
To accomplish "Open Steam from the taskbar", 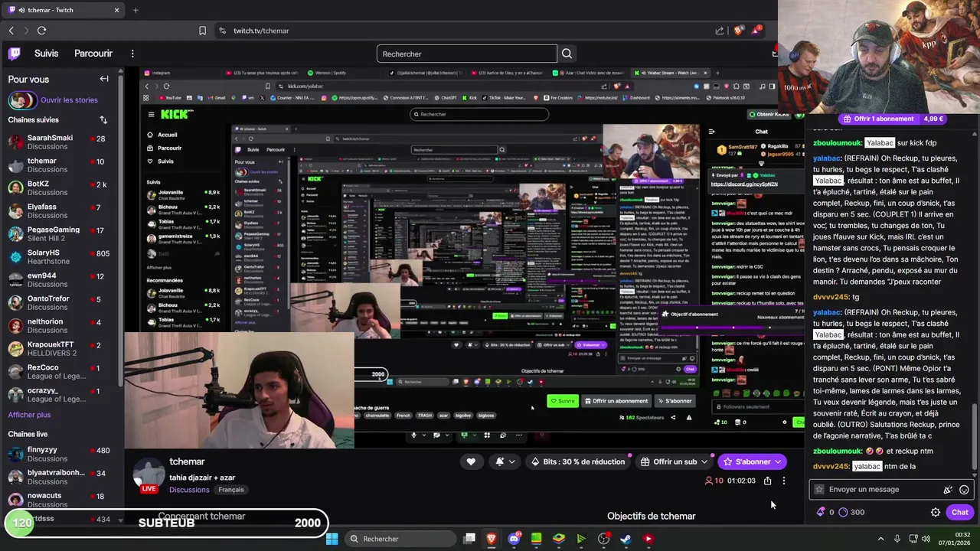I will pos(626,539).
